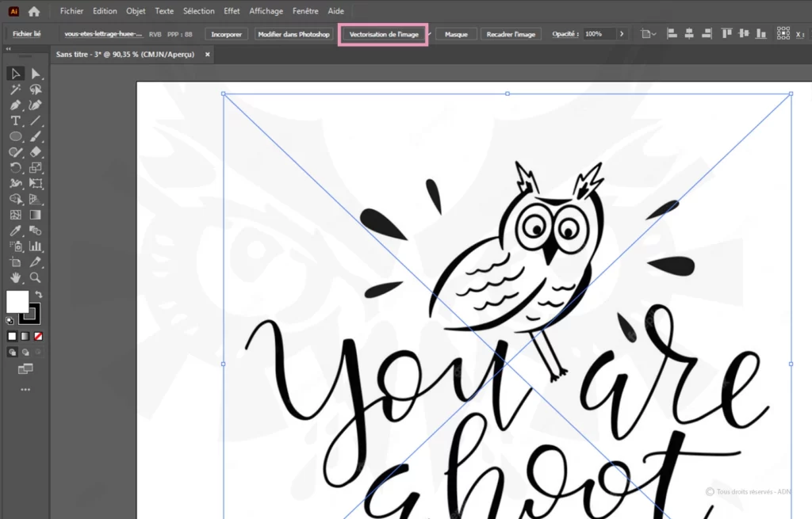
Task: Select the Scale tool
Action: point(35,168)
